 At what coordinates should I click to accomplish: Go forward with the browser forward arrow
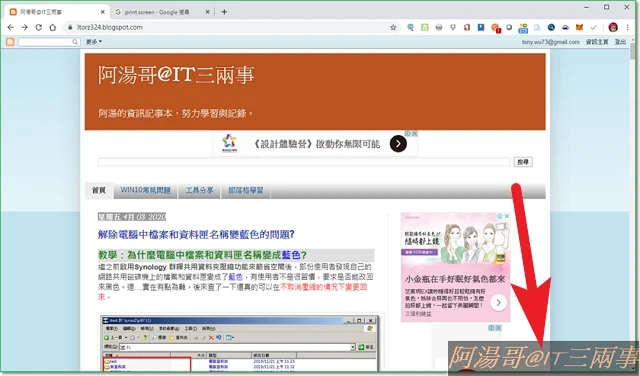click(24, 27)
